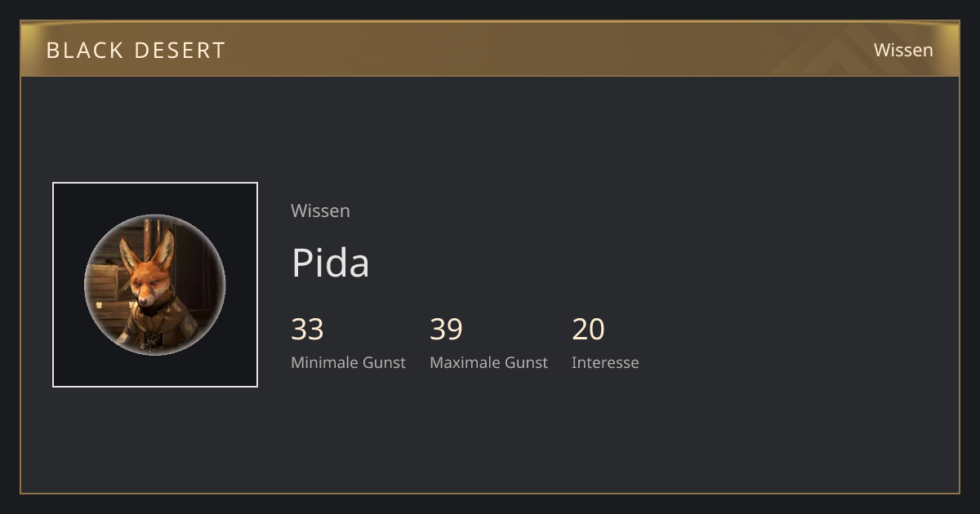The height and width of the screenshot is (514, 980).
Task: Click the medallion on fox's coat
Action: click(x=149, y=338)
